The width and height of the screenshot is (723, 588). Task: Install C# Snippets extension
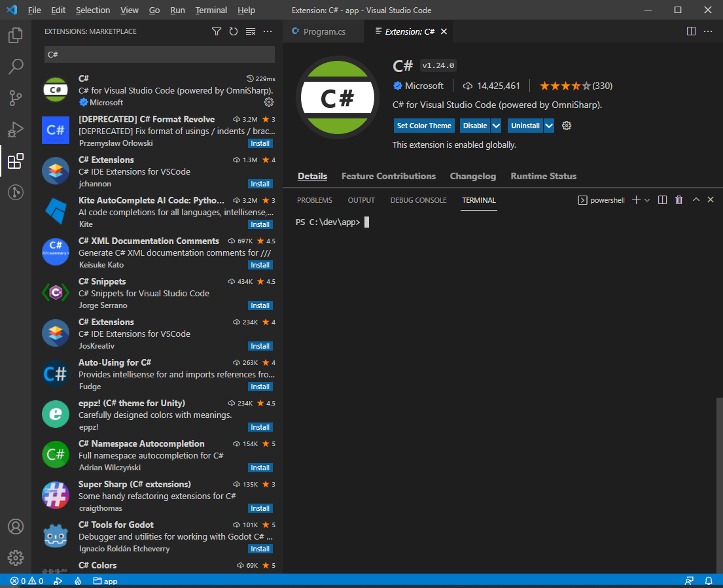(260, 305)
